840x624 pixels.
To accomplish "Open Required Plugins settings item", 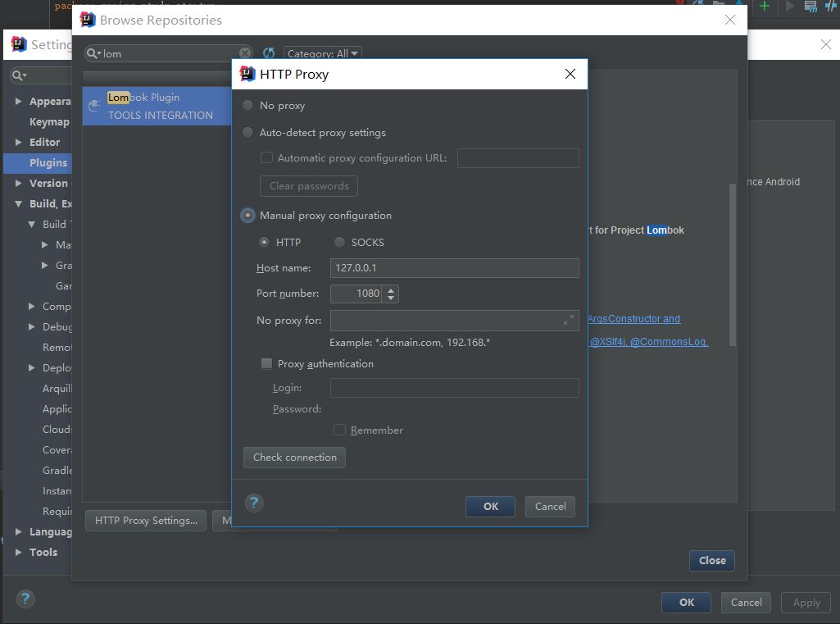I will (57, 512).
